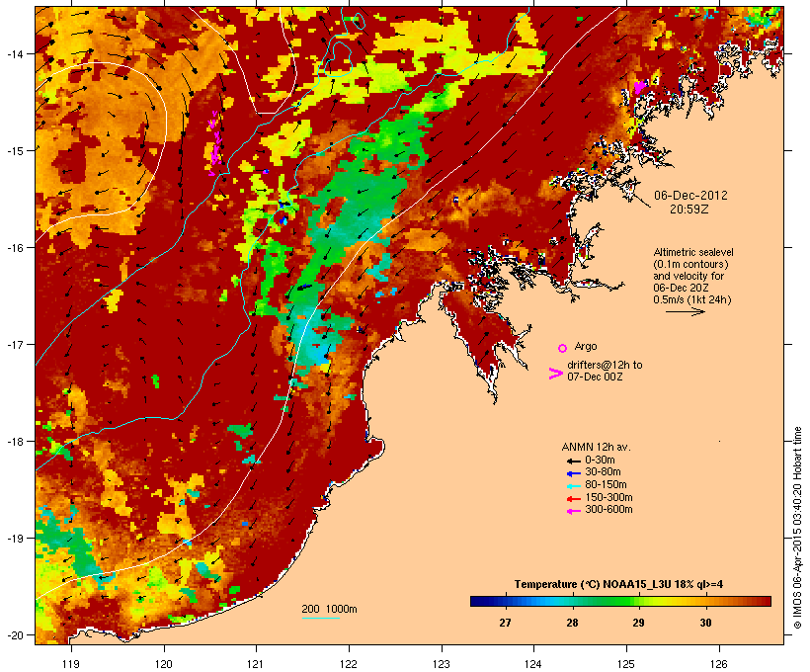
Task: Click the '20:59Z' time text
Action: pos(689,210)
